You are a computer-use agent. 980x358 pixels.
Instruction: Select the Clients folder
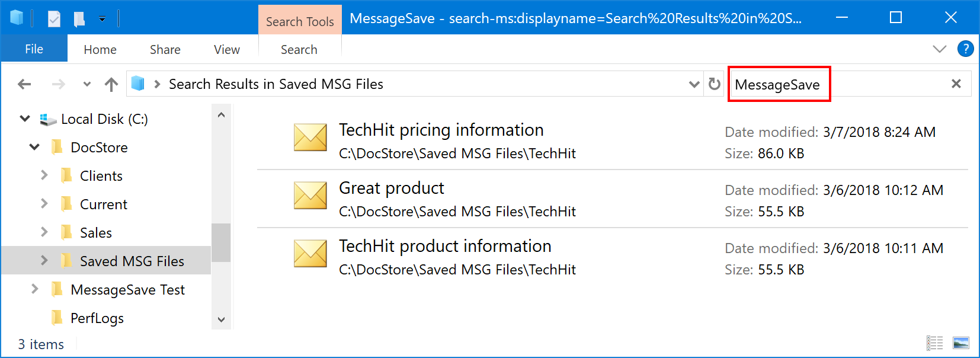point(101,176)
